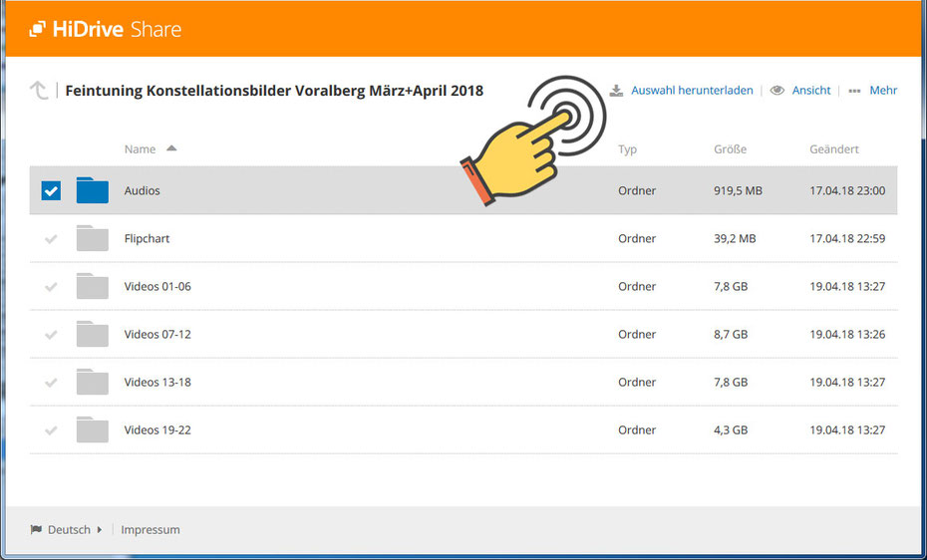
Task: Click the 8,7 GB size value
Action: (731, 334)
